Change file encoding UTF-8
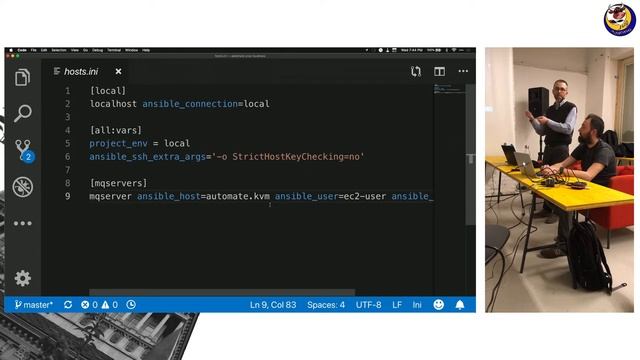Viewport: 640px width, 360px height. click(x=368, y=305)
